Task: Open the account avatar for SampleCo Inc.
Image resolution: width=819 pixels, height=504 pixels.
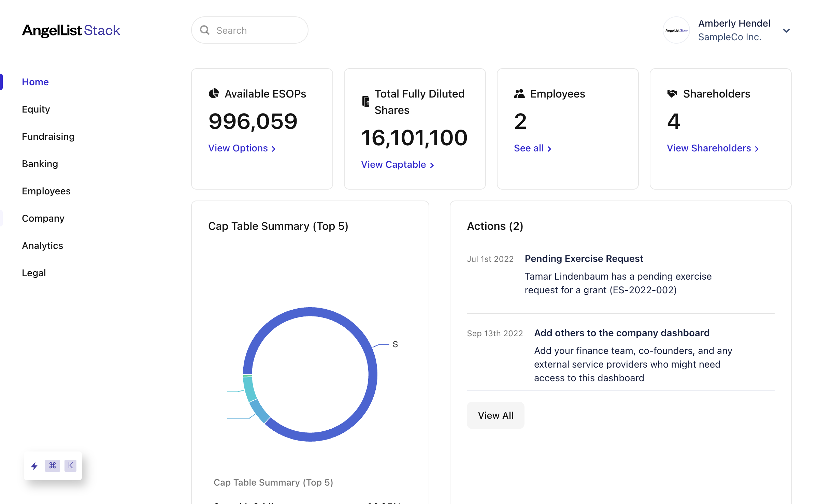Action: point(676,30)
